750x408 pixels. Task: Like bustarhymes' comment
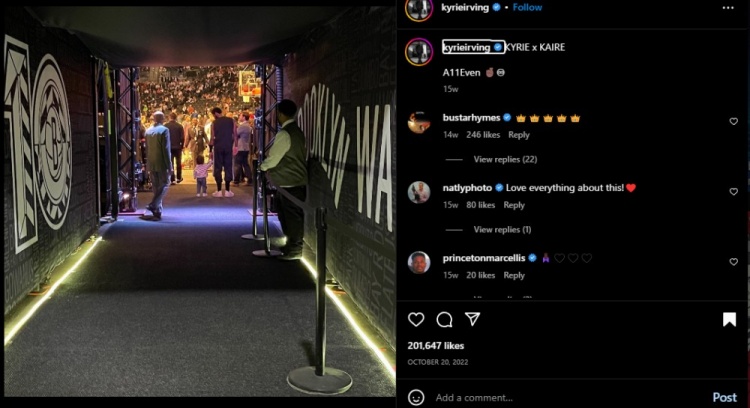tap(733, 121)
